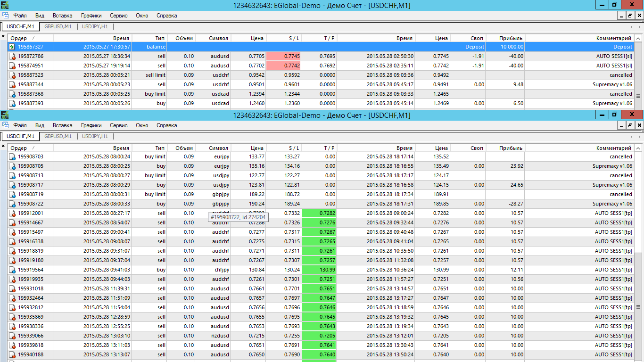644x362 pixels.
Task: Open Файл menu in front window
Action: click(x=20, y=125)
